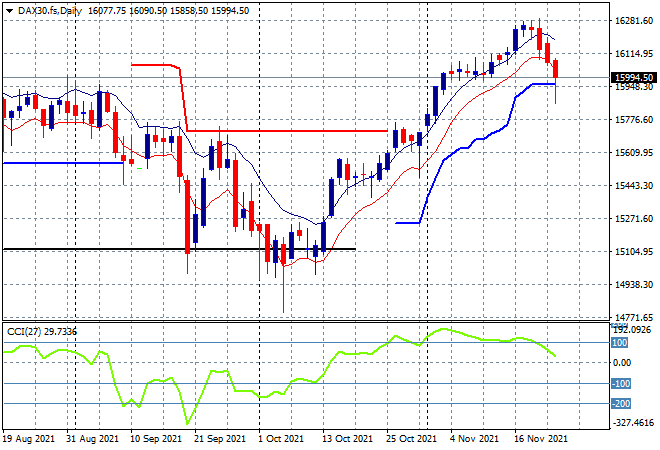Select the 15609.95 price axis label
This screenshot has height=450, width=660.
pos(634,152)
